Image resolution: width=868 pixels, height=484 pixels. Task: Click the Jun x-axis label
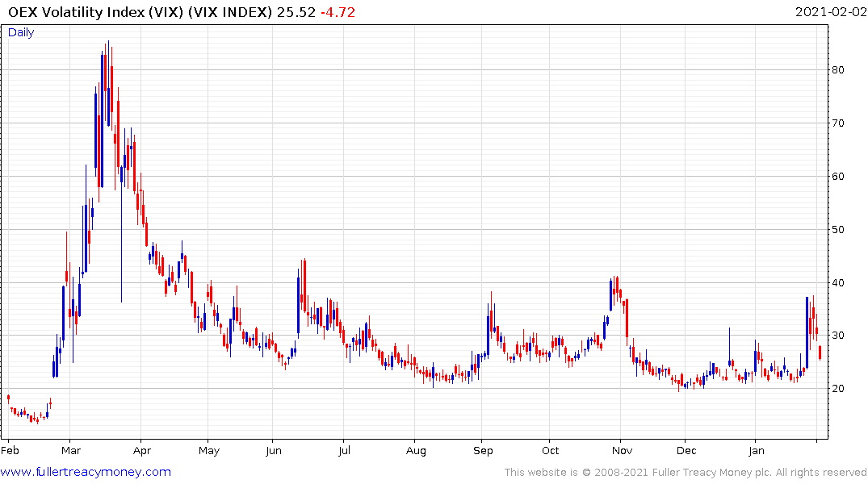[x=274, y=450]
